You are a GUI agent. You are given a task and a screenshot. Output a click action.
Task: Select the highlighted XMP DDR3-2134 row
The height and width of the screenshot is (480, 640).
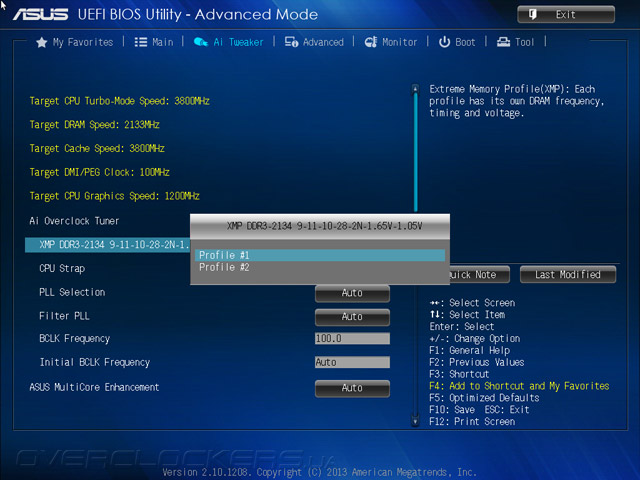point(108,245)
